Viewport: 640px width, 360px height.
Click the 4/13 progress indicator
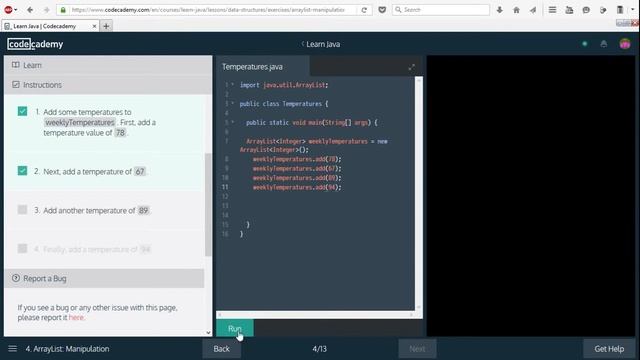click(319, 349)
